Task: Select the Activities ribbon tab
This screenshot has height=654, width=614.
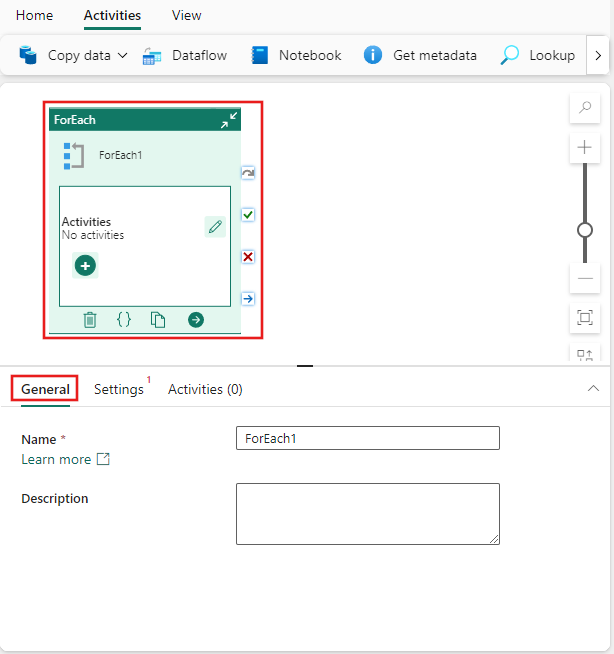Action: click(112, 15)
